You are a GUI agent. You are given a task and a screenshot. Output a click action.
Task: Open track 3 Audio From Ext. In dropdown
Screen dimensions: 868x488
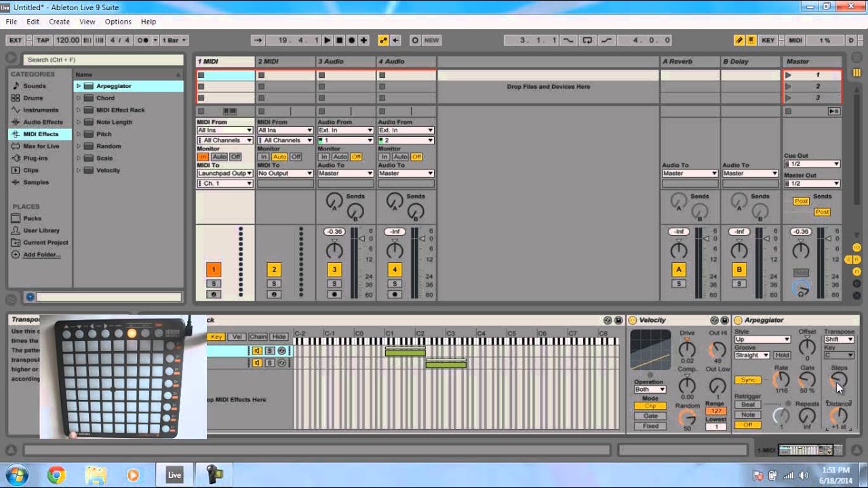(x=345, y=130)
